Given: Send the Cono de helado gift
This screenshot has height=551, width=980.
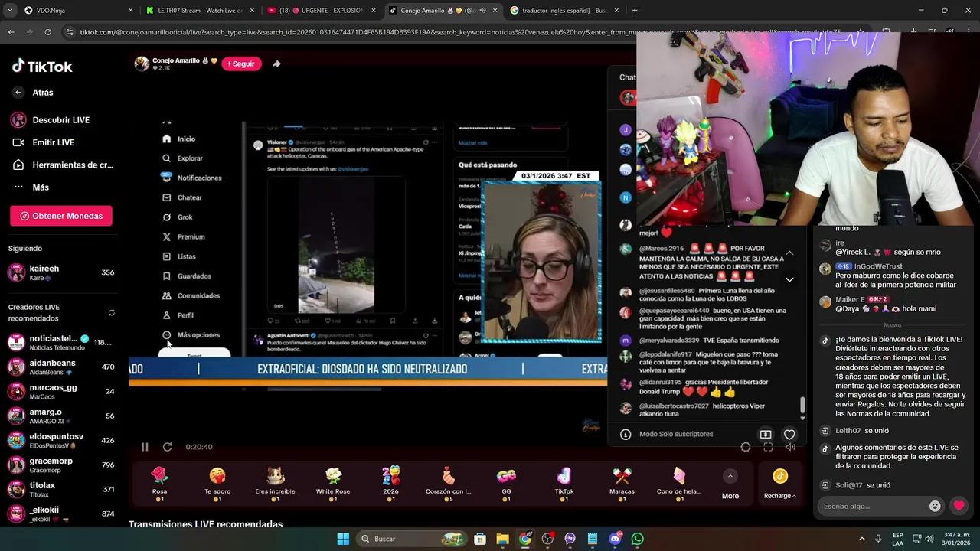Looking at the screenshot, I should tap(679, 484).
